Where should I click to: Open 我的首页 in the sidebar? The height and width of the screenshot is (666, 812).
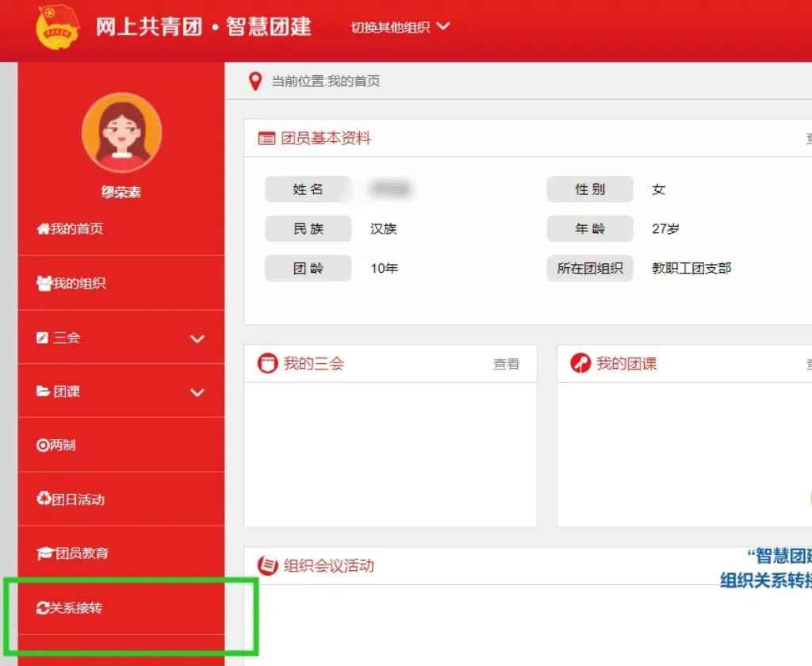pos(121,228)
